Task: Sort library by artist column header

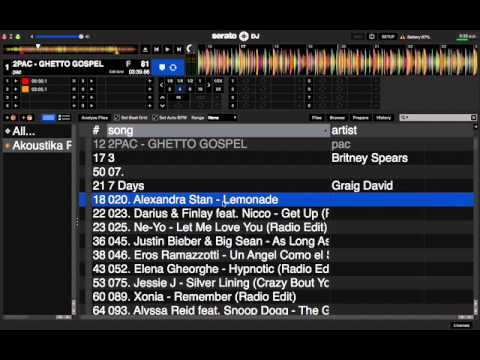Action: tap(402, 130)
